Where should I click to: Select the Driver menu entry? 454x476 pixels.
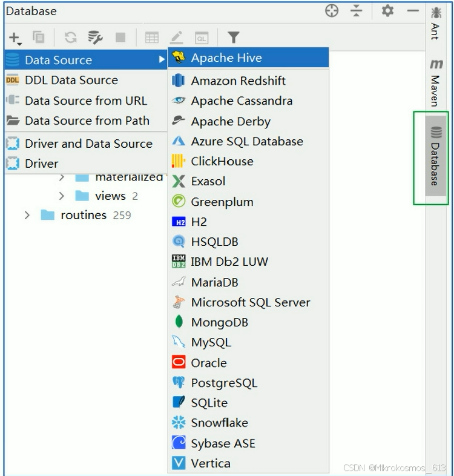coord(85,164)
